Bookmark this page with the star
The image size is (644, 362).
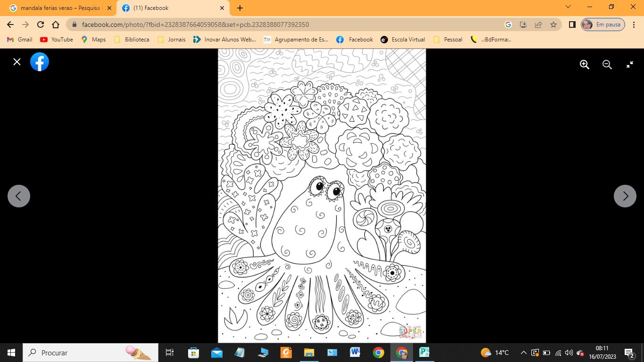click(553, 25)
